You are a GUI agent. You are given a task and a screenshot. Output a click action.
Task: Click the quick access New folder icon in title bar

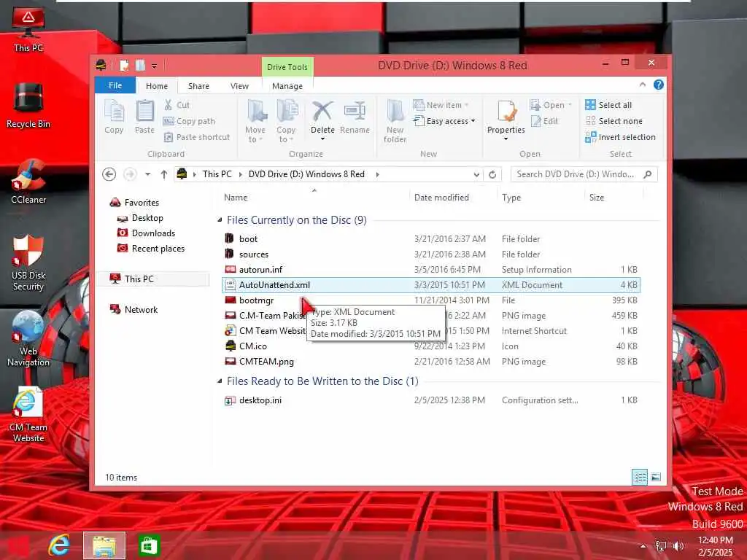[140, 65]
